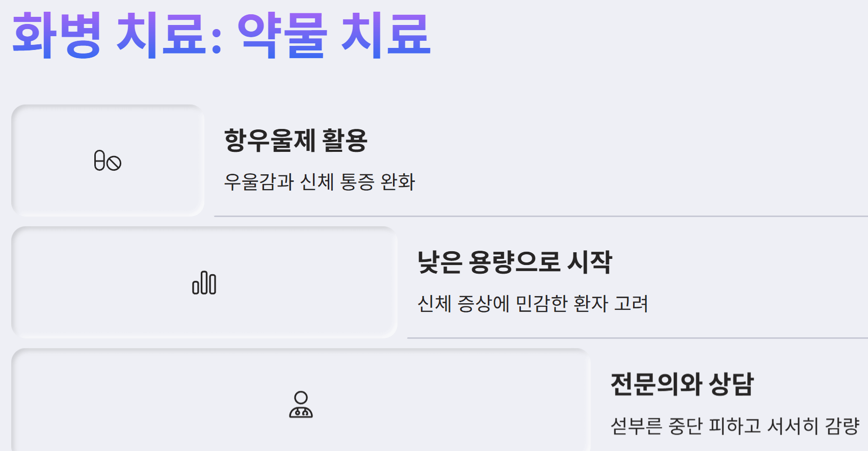Select the rounded card containing the pill icon

[108, 161]
